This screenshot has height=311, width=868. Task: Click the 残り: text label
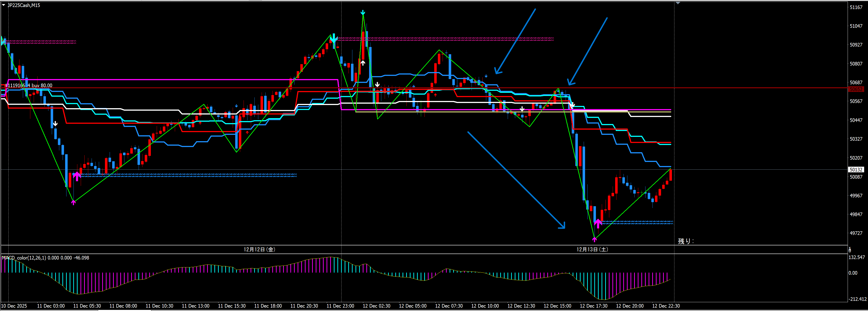pyautogui.click(x=686, y=241)
